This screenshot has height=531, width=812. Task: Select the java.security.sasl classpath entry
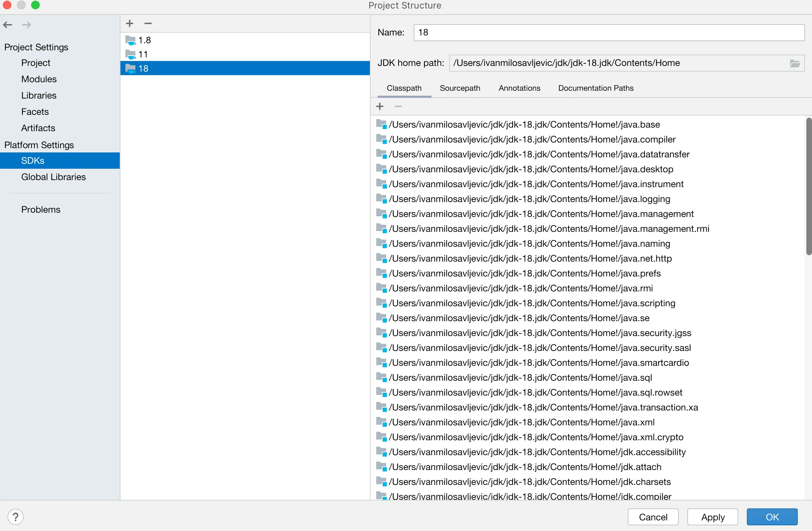point(588,348)
